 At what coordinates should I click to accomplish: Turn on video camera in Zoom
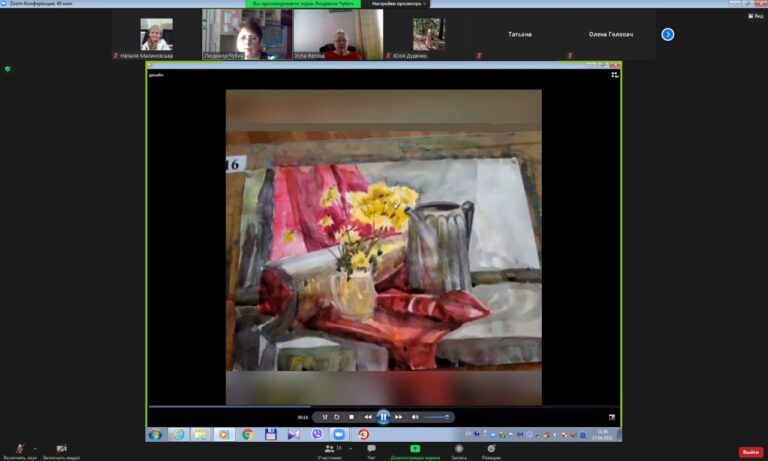61,449
